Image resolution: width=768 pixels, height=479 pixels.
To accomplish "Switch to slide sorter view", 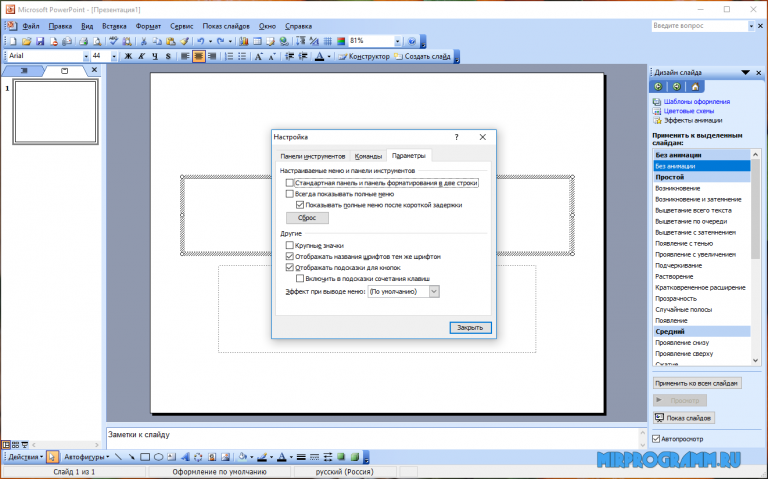I will [15, 445].
